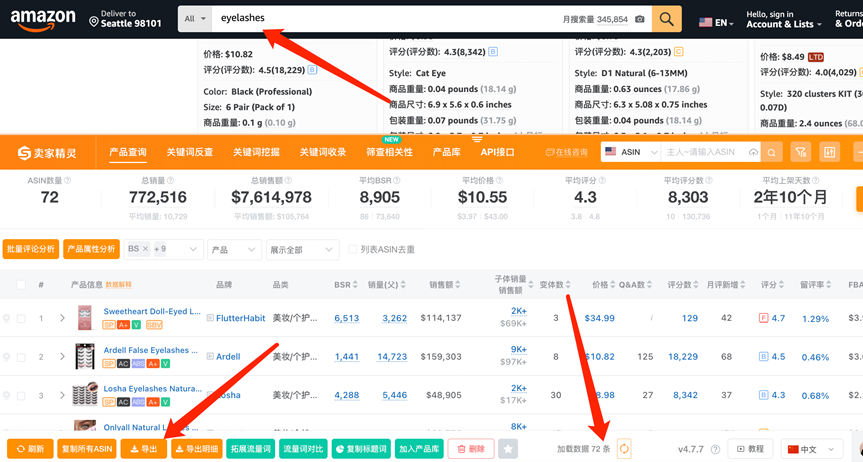Switch to 筛查相关性 tab

(389, 153)
